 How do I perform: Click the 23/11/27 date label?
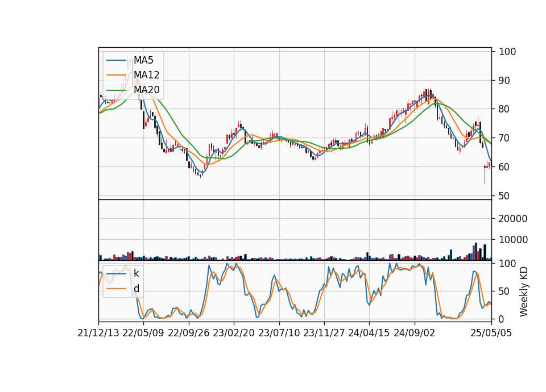pos(324,333)
